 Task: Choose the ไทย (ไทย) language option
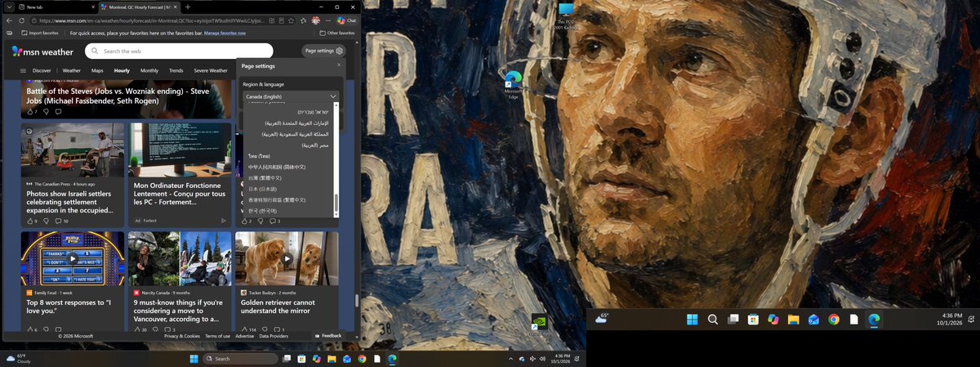point(258,155)
